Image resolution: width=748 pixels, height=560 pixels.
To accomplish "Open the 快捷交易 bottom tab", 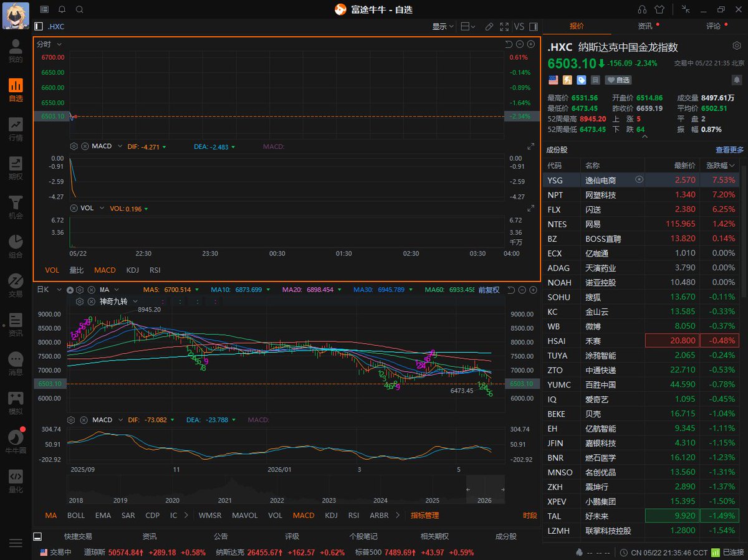I will 78,536.
